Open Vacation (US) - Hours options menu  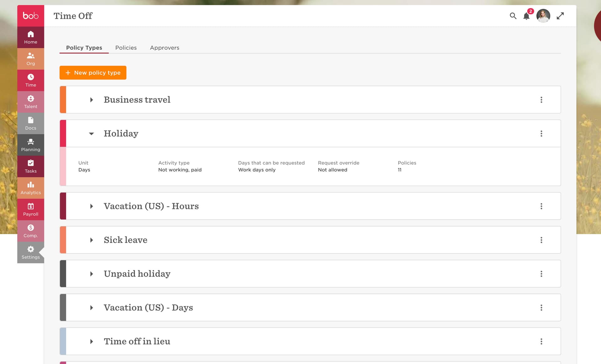click(541, 206)
